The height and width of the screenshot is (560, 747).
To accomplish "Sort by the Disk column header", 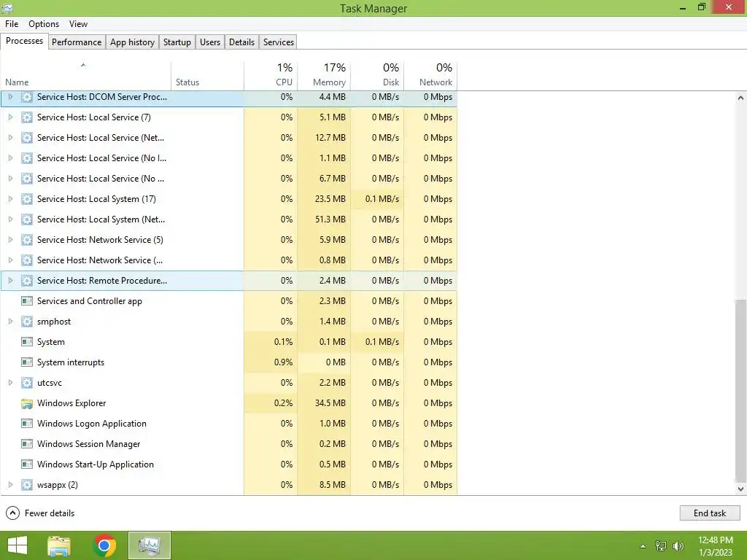I will (377, 76).
